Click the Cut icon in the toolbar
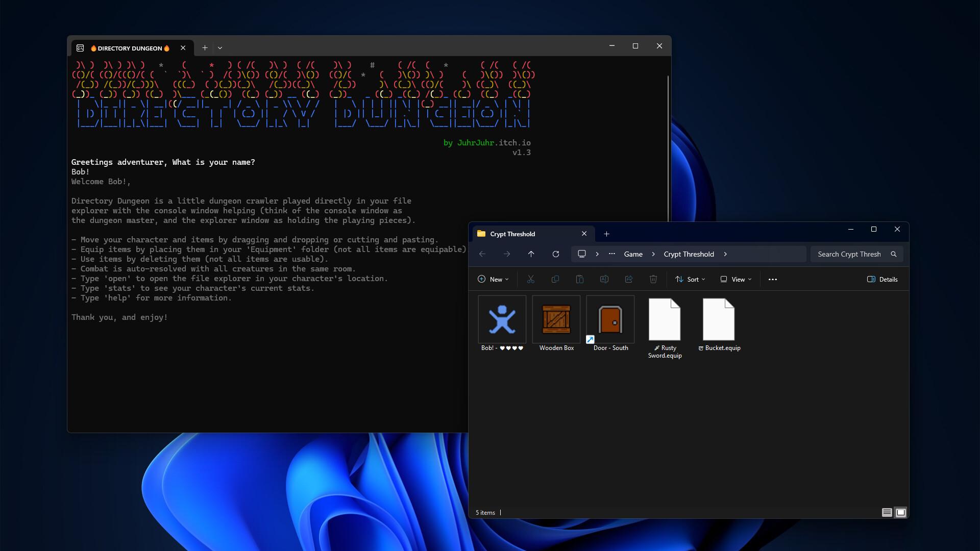This screenshot has height=551, width=980. coord(531,279)
